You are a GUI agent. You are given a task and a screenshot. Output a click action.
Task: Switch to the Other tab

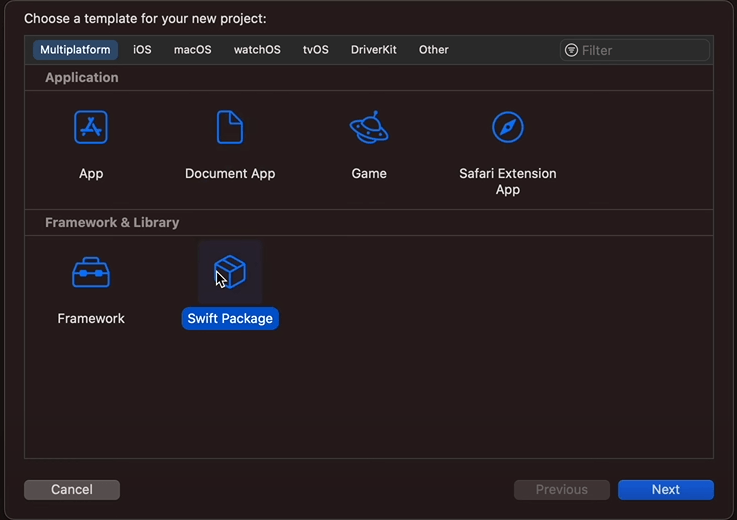[x=433, y=50]
